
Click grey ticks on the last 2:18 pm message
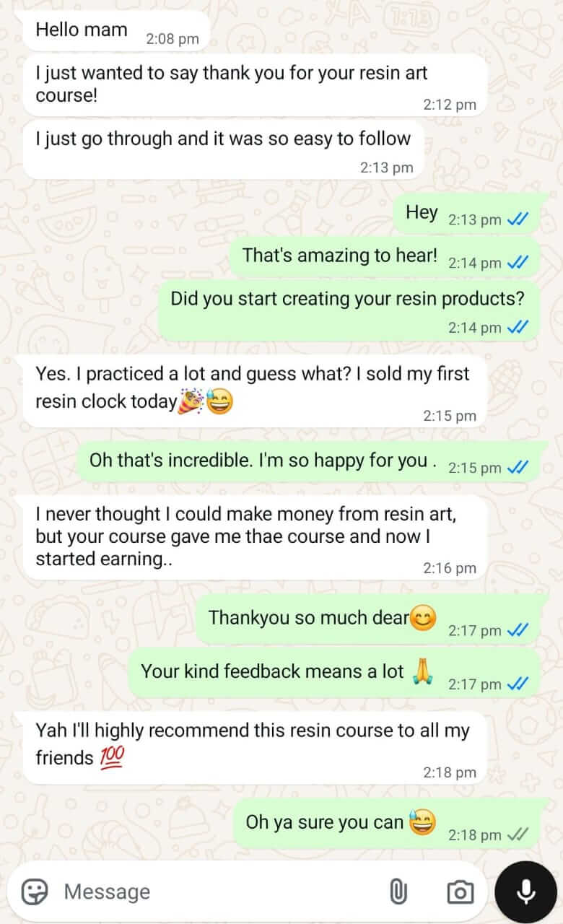click(x=518, y=834)
